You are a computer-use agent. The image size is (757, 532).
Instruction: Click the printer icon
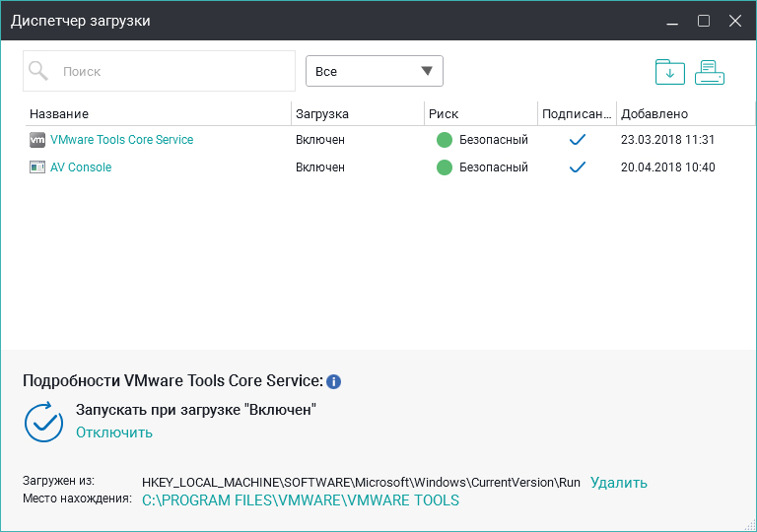click(x=710, y=73)
